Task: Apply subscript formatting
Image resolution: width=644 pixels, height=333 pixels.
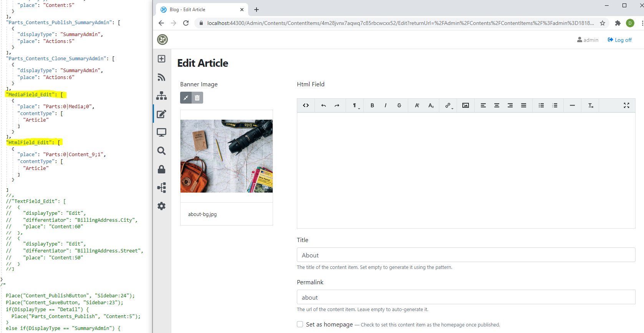Action: pyautogui.click(x=431, y=106)
